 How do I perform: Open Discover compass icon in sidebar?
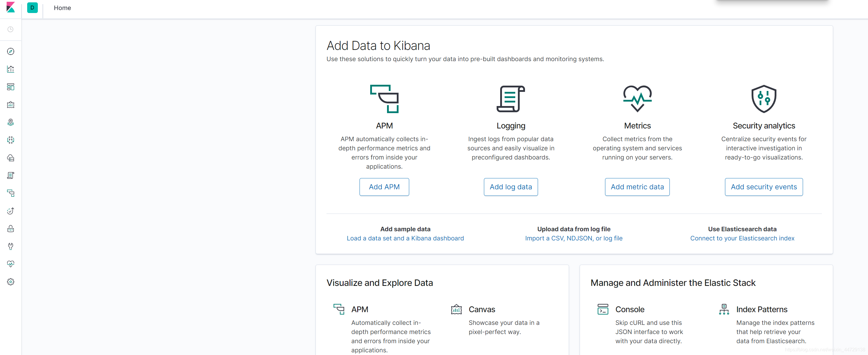[10, 51]
